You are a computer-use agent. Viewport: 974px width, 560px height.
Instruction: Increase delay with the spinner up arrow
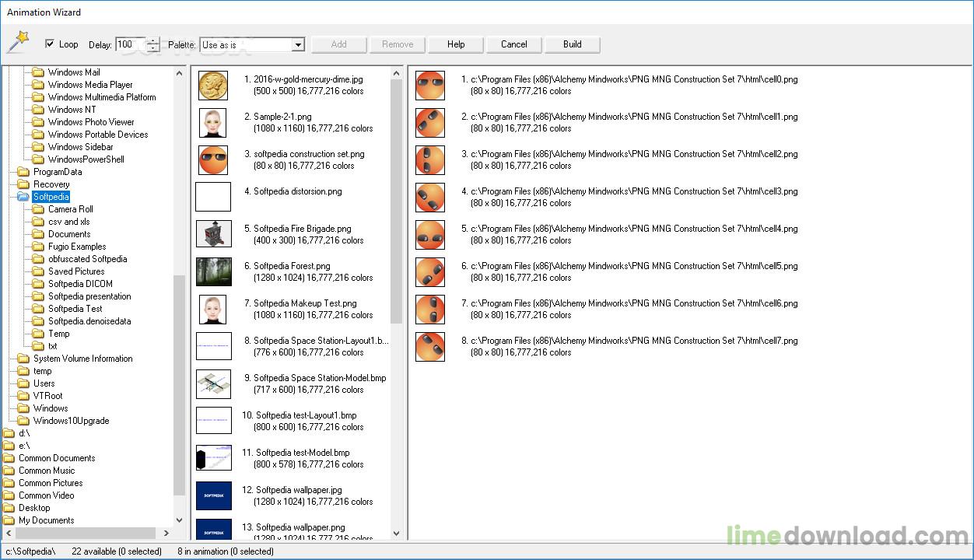pos(152,41)
